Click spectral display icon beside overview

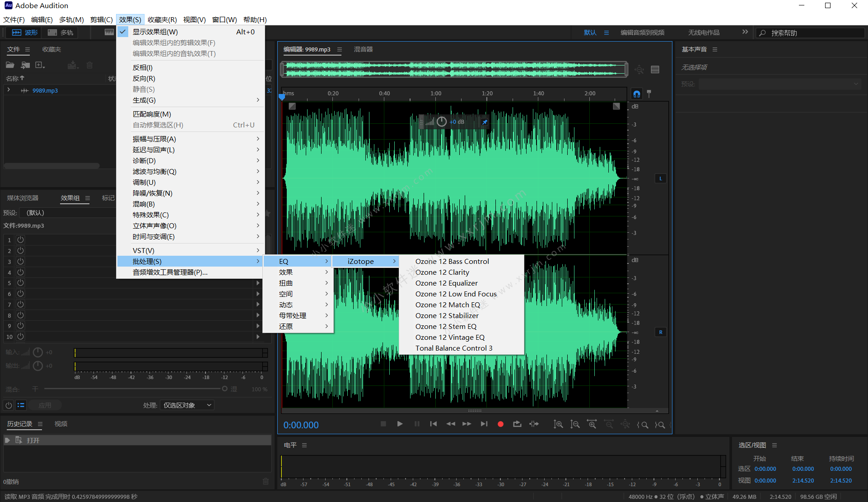coord(655,70)
